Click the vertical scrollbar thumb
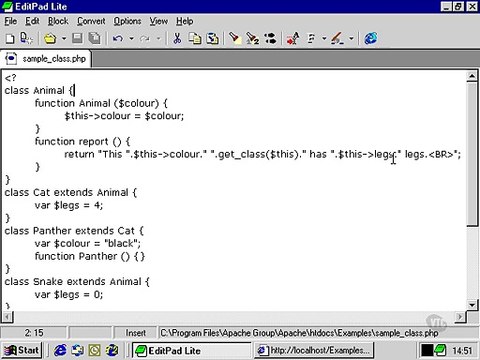The image size is (480, 360). point(472,154)
